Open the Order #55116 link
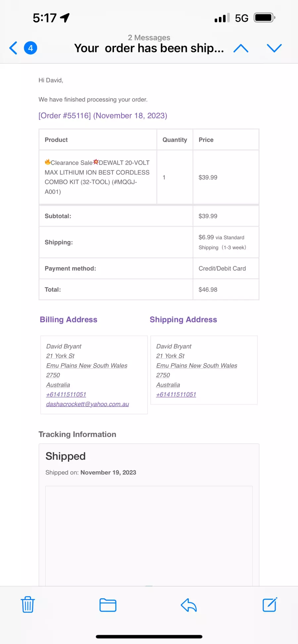Image resolution: width=298 pixels, height=644 pixels. click(x=103, y=115)
